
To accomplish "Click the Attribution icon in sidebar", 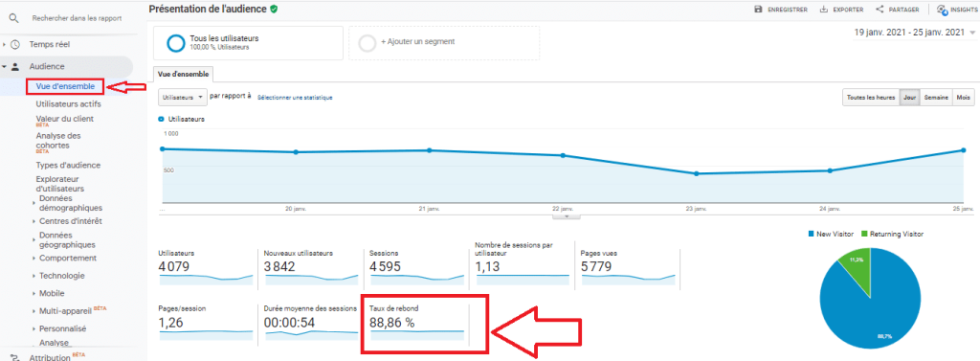I will click(15, 357).
